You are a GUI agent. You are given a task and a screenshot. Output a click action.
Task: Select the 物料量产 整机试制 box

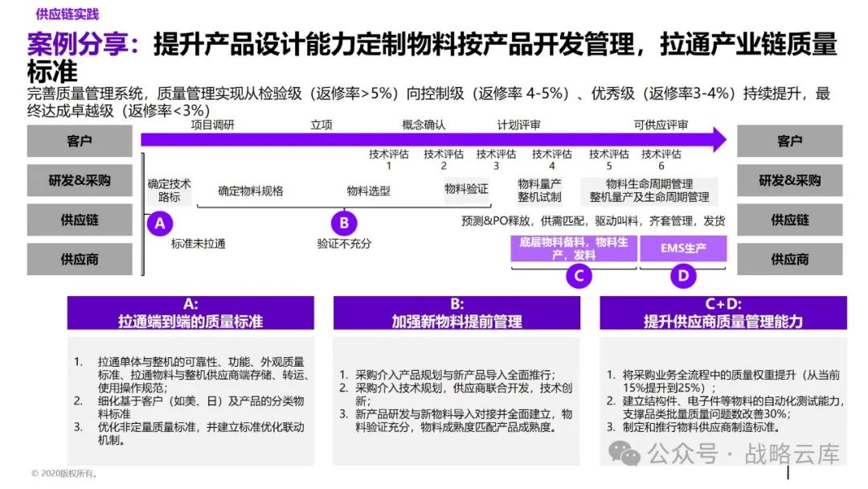pos(539,191)
